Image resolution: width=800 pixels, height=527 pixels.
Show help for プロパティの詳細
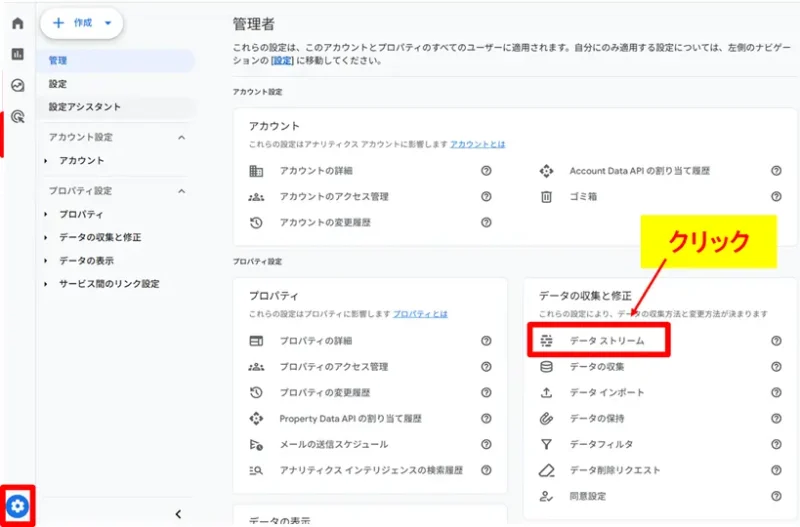pos(486,341)
